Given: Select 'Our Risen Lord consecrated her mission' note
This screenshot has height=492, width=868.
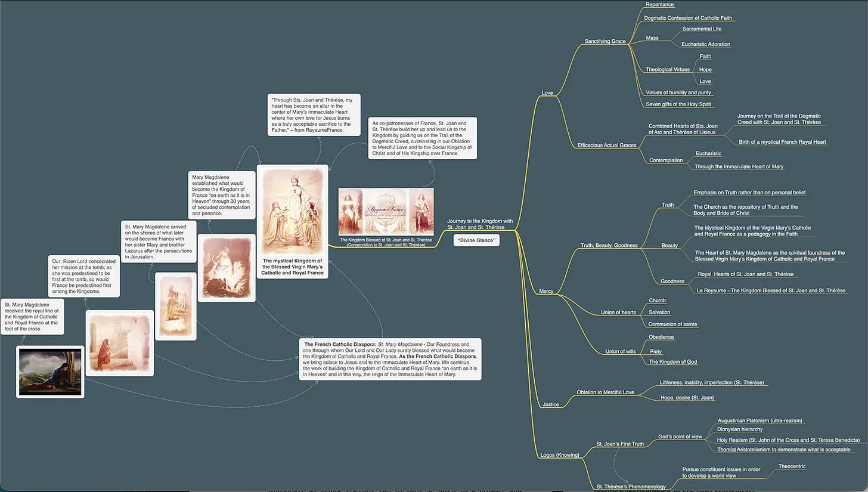Looking at the screenshot, I should [84, 276].
